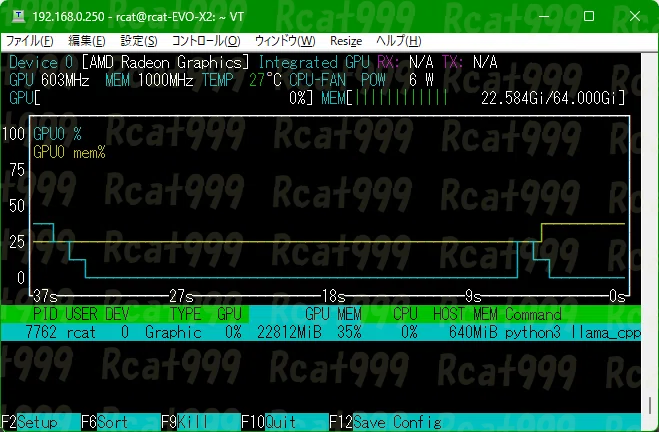Screen dimensions: 659x432
Task: Click the window title bar text
Action: pyautogui.click(x=138, y=16)
